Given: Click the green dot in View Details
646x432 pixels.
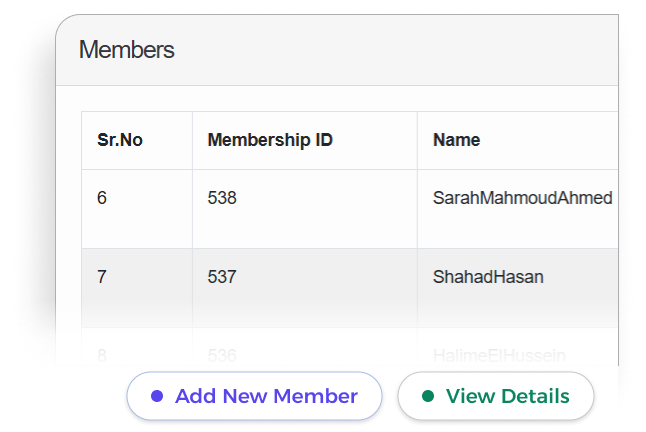Looking at the screenshot, I should [428, 396].
